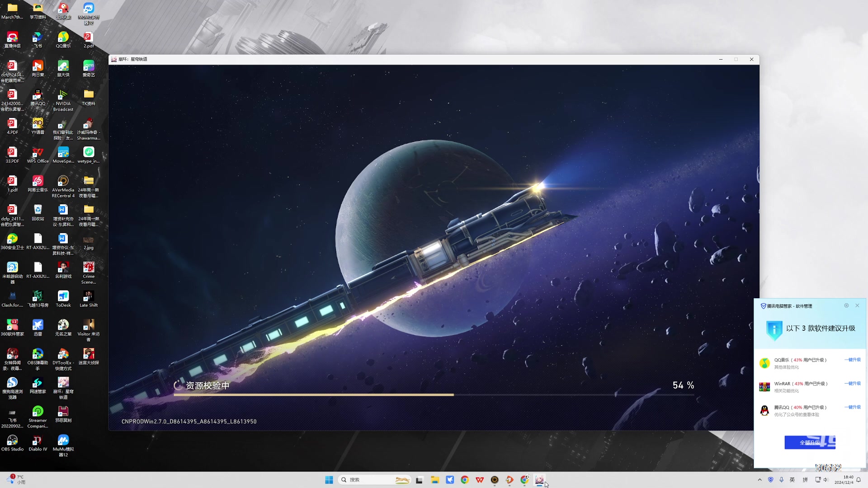Open the taskbar clock showing 18:40

(x=844, y=480)
